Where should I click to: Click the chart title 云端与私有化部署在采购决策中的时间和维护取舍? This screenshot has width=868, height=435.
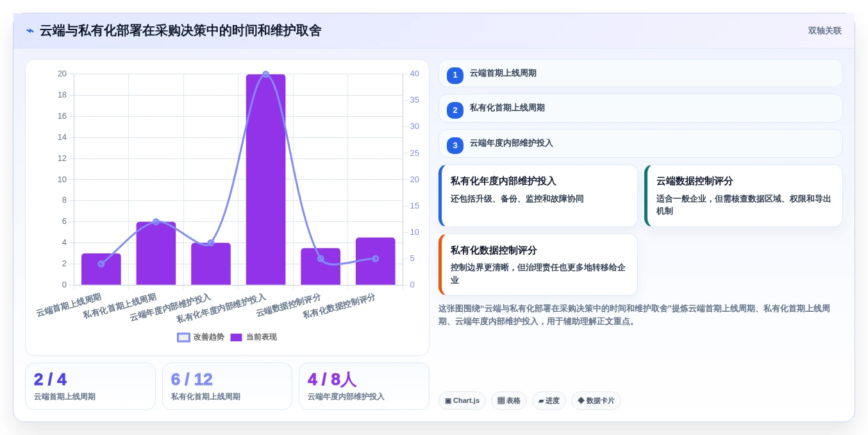tap(180, 30)
